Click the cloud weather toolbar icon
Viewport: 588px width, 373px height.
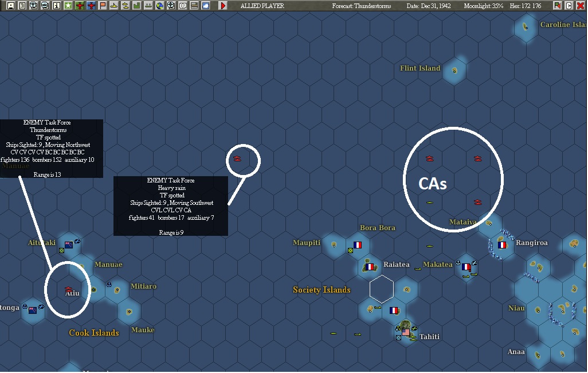[x=206, y=6]
